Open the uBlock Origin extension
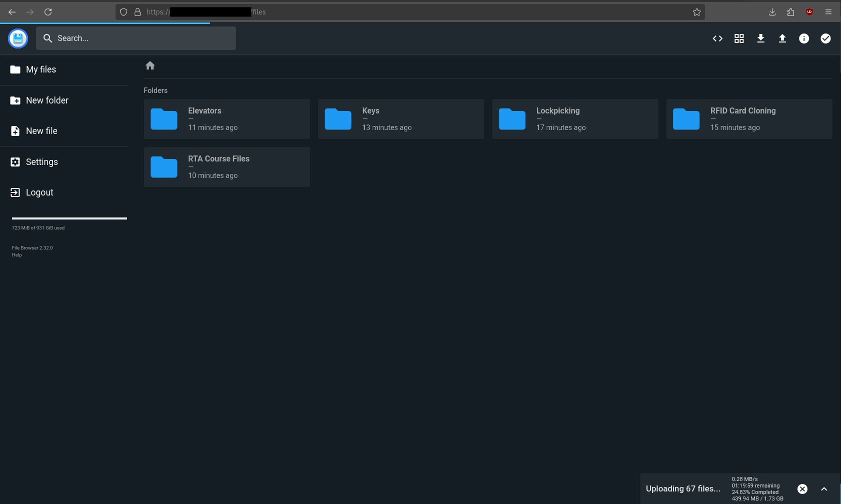The image size is (841, 504). [809, 11]
